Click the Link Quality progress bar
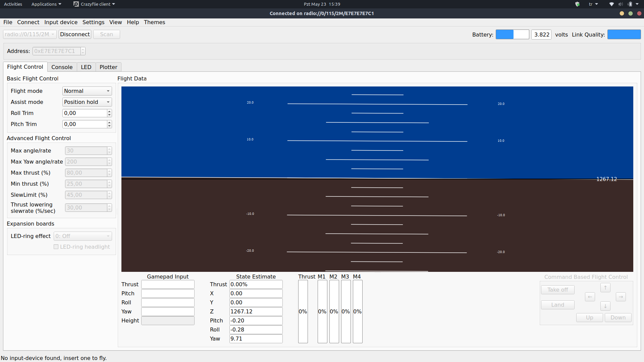The height and width of the screenshot is (362, 644). (x=624, y=35)
